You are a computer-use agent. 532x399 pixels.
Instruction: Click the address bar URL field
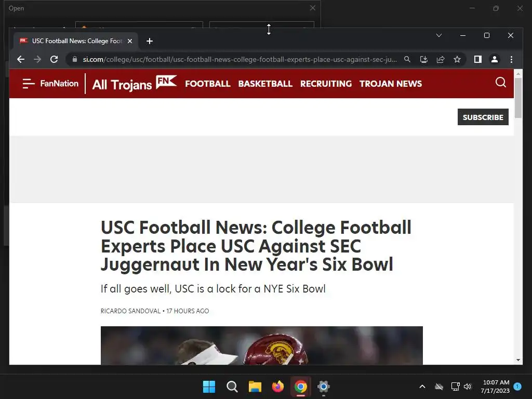(x=240, y=59)
